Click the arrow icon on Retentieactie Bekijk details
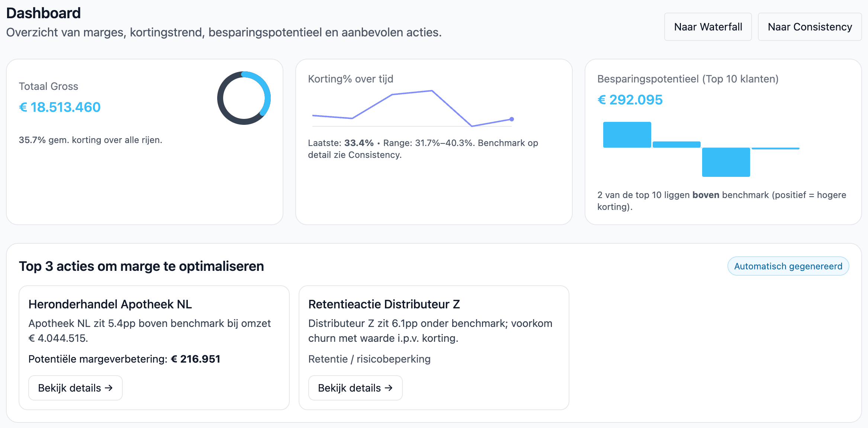 [389, 388]
